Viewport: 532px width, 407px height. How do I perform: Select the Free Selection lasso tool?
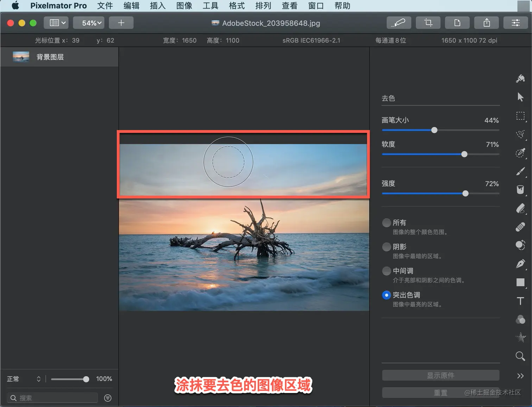(x=520, y=134)
